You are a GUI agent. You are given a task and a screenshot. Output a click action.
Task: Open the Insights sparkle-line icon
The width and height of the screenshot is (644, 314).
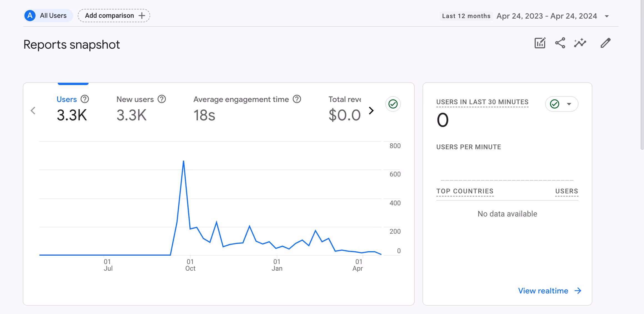click(580, 43)
